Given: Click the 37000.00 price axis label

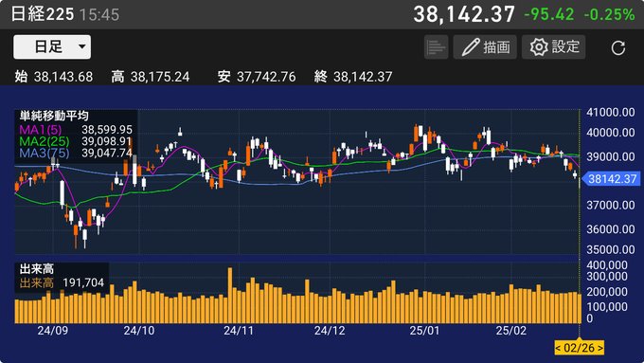Looking at the screenshot, I should (611, 205).
